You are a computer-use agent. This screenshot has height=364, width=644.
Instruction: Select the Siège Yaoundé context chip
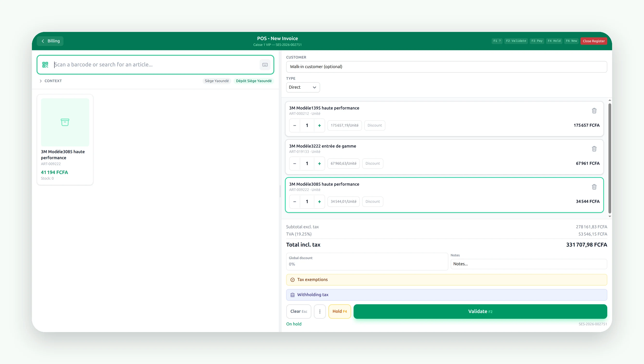pos(217,81)
